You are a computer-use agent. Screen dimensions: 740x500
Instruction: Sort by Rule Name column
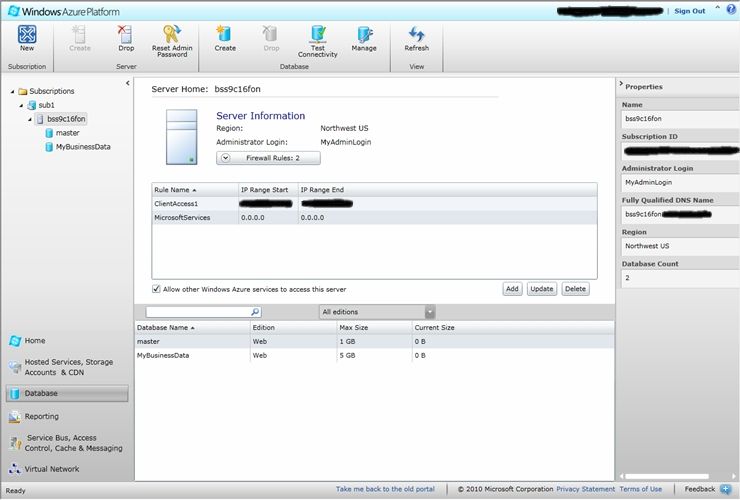[194, 190]
